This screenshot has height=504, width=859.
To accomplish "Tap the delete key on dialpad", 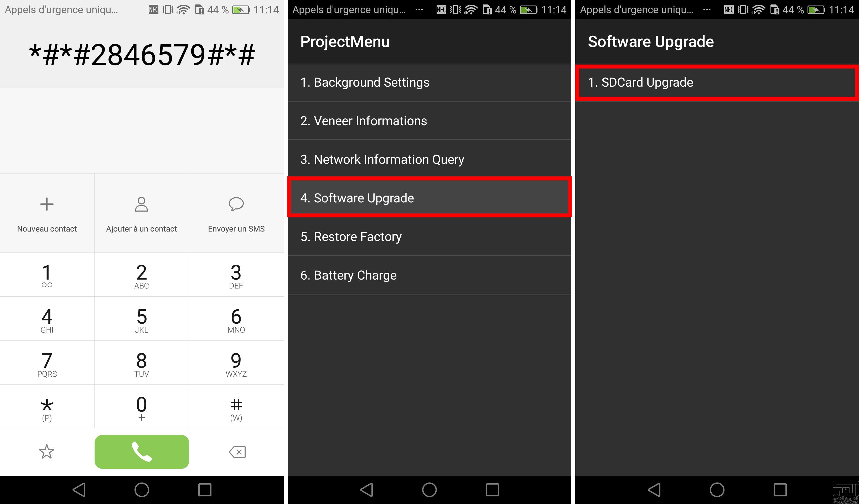I will 237,452.
